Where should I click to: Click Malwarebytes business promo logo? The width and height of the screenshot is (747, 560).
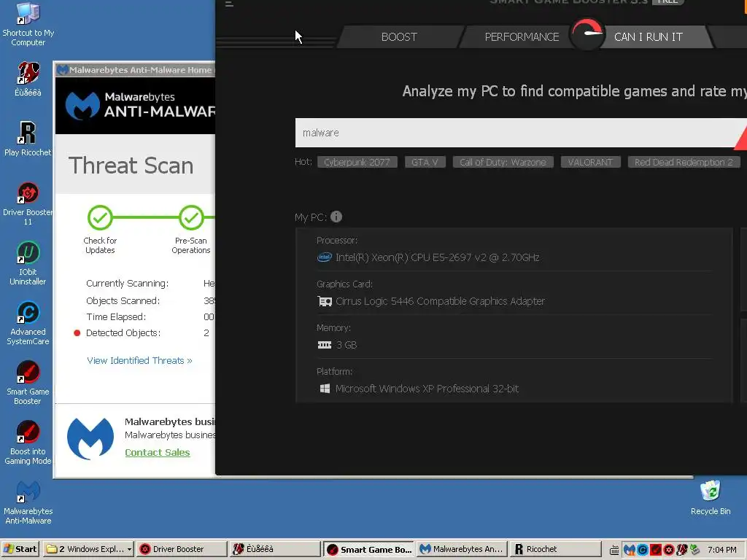coord(90,439)
